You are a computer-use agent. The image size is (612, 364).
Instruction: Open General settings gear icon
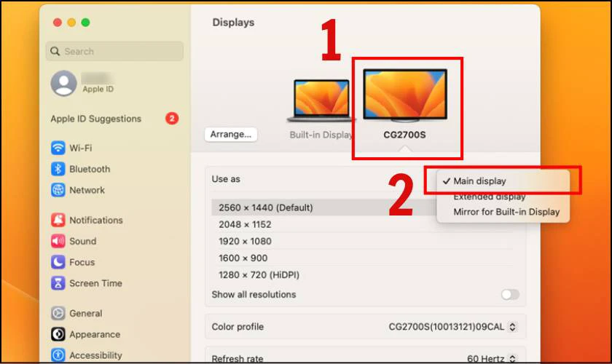pyautogui.click(x=58, y=313)
